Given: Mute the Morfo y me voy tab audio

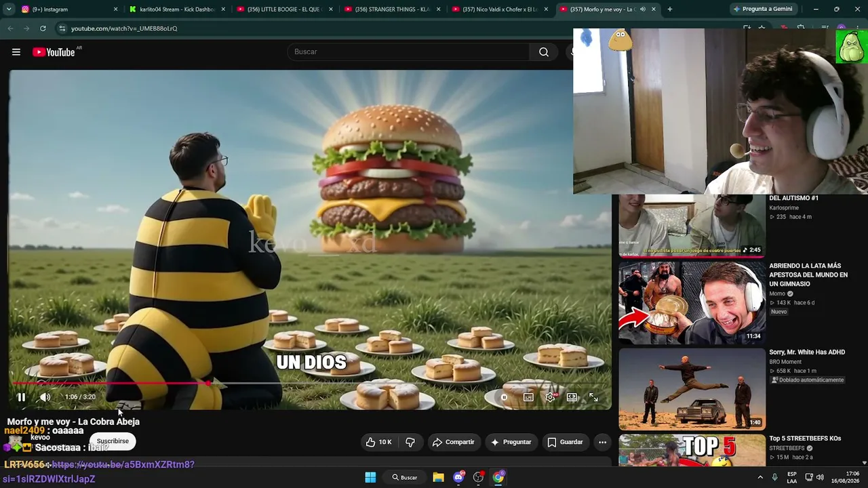Looking at the screenshot, I should pyautogui.click(x=642, y=9).
